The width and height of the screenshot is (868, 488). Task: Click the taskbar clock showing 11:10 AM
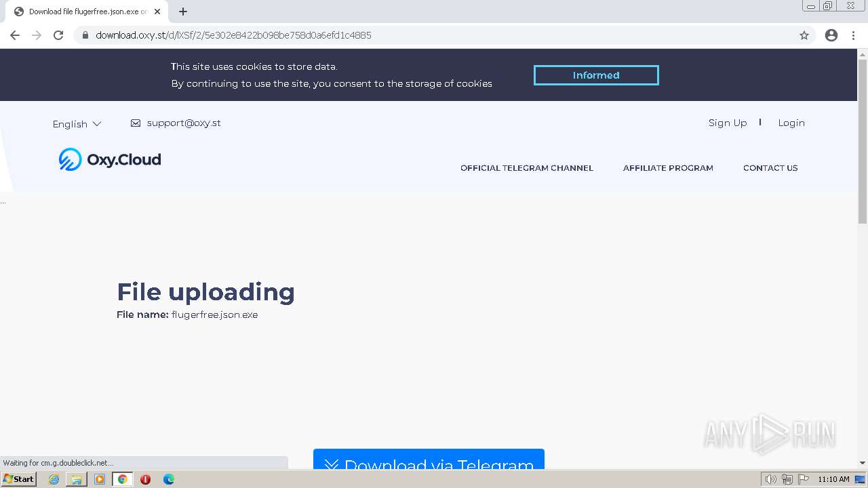point(833,479)
